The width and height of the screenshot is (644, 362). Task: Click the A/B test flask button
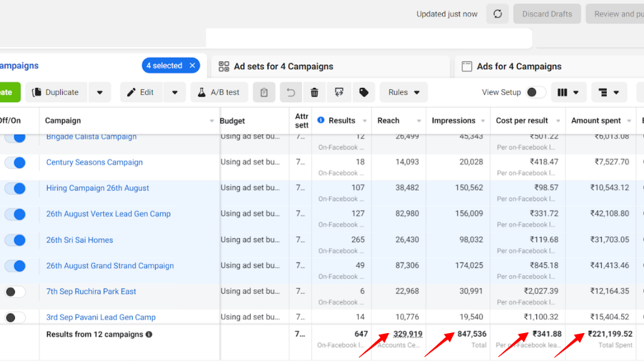tap(219, 92)
